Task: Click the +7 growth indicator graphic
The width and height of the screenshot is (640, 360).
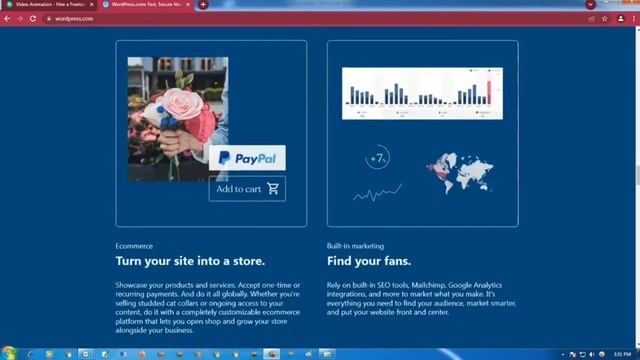Action: 378,158
